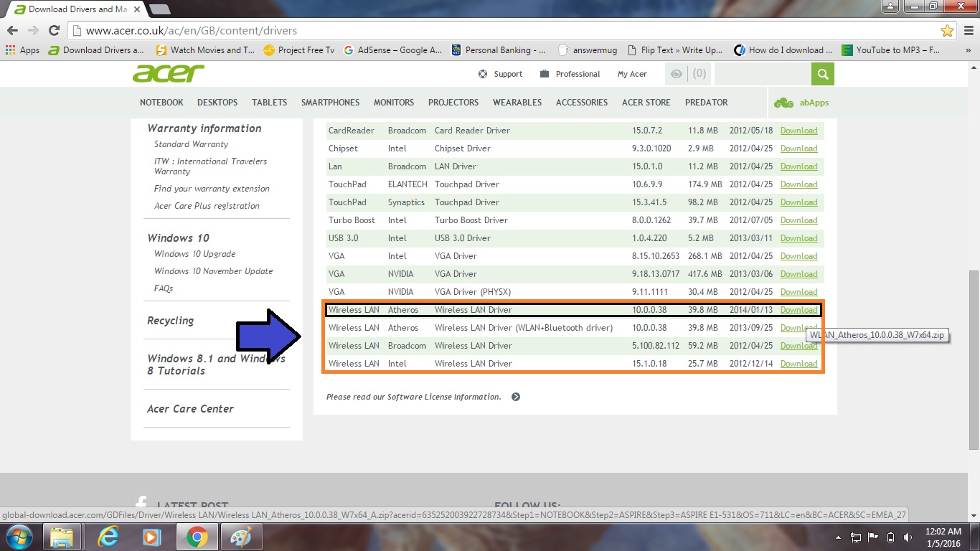The width and height of the screenshot is (980, 551).
Task: Open the Flip Text bookmark
Action: click(x=675, y=50)
